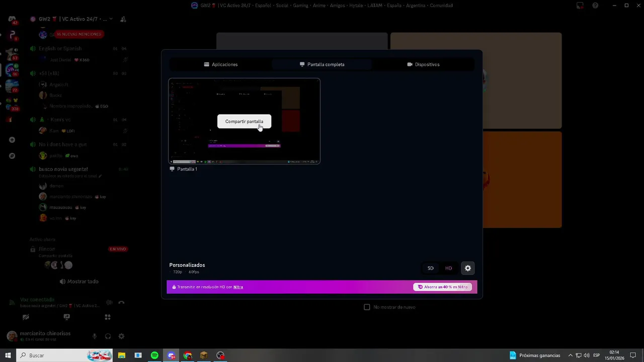Click the share screen icon in voice panel
This screenshot has height=362, width=644.
pyautogui.click(x=66, y=317)
